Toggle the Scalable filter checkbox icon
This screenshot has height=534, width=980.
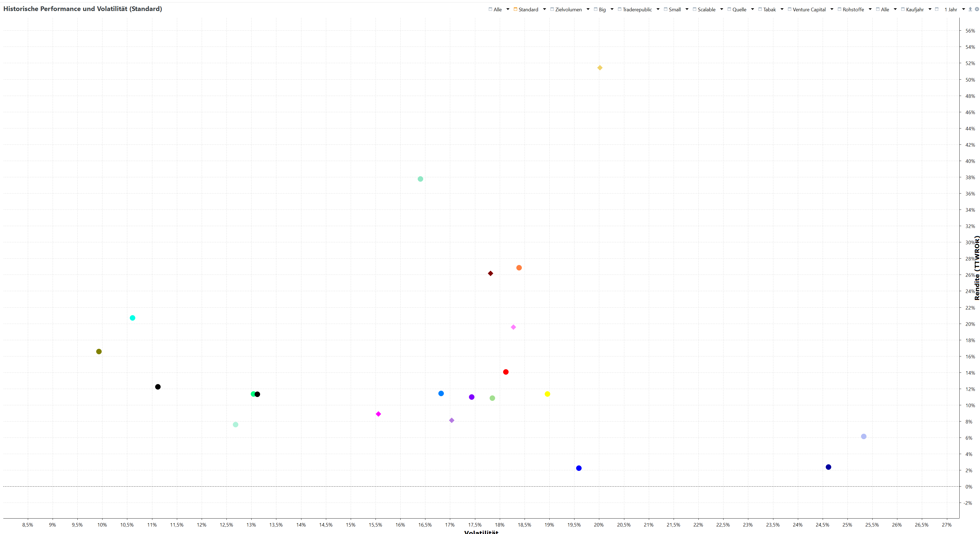coord(694,9)
